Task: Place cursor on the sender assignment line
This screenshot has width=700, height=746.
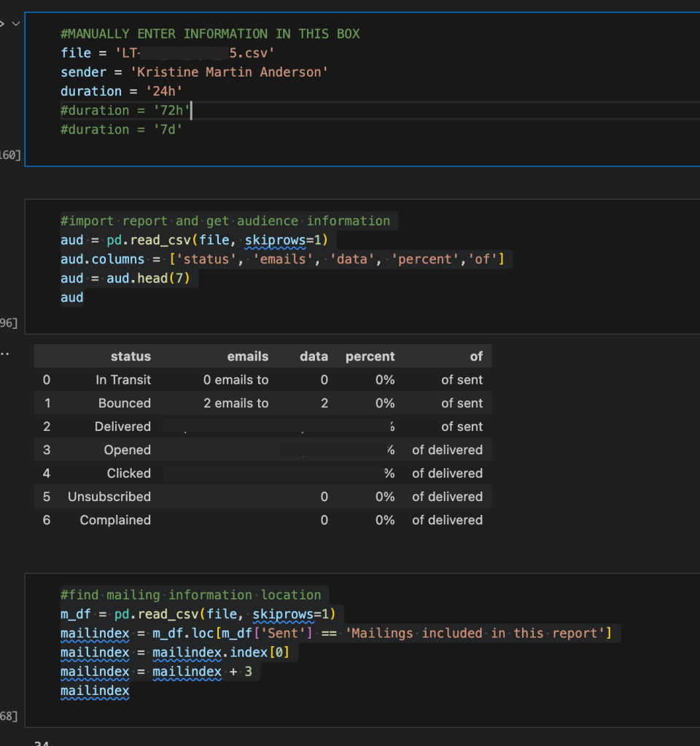Action: (x=194, y=72)
